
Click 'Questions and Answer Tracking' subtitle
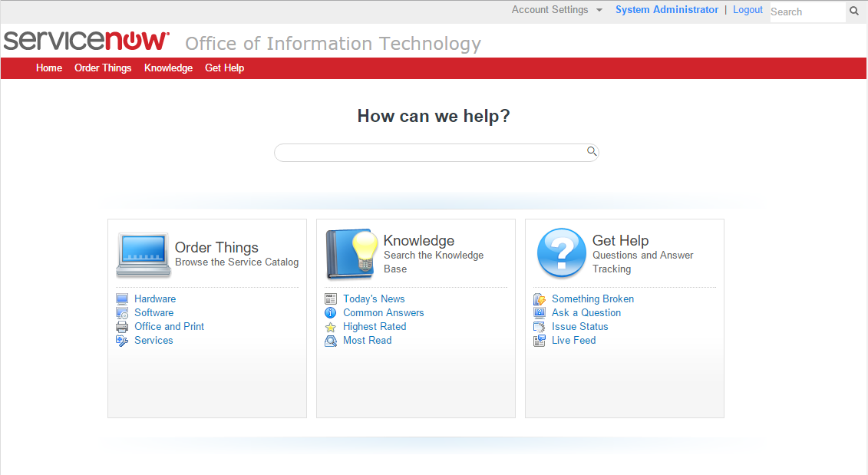pos(642,262)
